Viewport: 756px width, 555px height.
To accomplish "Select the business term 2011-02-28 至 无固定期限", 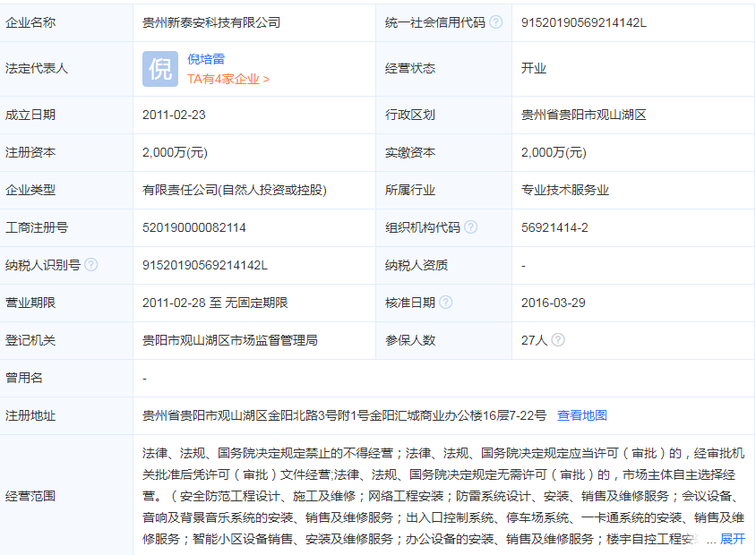I will point(215,303).
